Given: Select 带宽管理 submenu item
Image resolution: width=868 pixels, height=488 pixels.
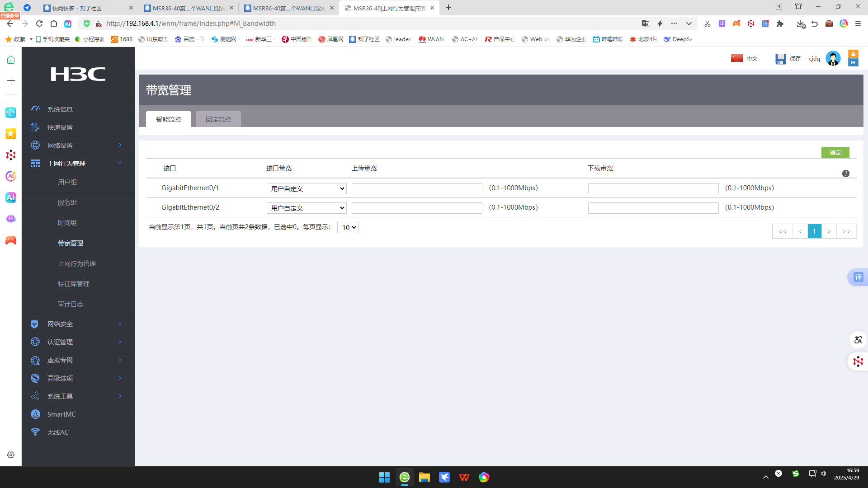Looking at the screenshot, I should click(71, 243).
